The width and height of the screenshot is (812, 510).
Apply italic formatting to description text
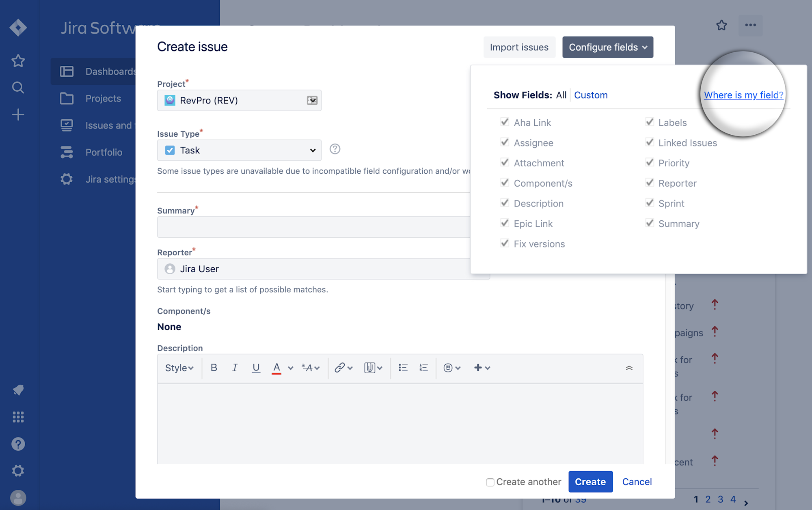point(235,368)
